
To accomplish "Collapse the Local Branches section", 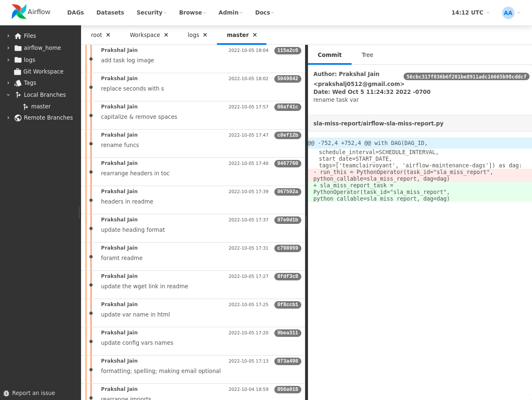I will pos(8,95).
